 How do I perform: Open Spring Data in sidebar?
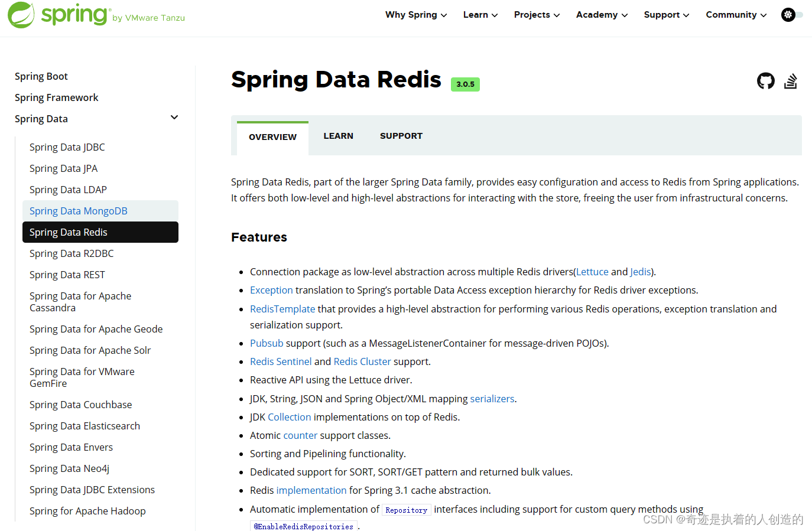tap(41, 119)
